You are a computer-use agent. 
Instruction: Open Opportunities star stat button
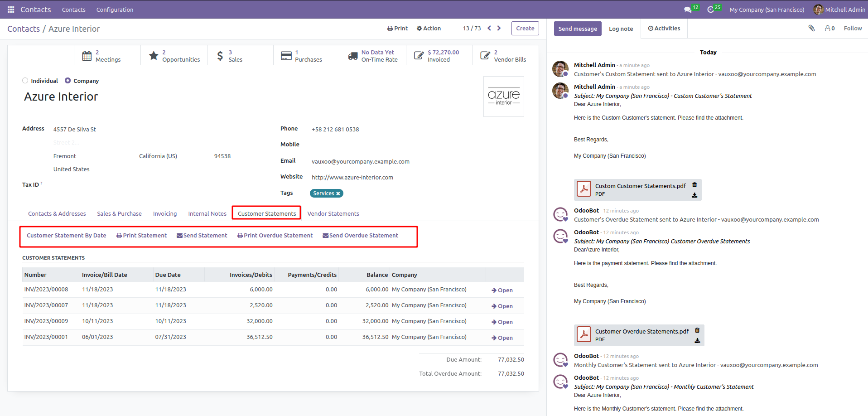[174, 56]
